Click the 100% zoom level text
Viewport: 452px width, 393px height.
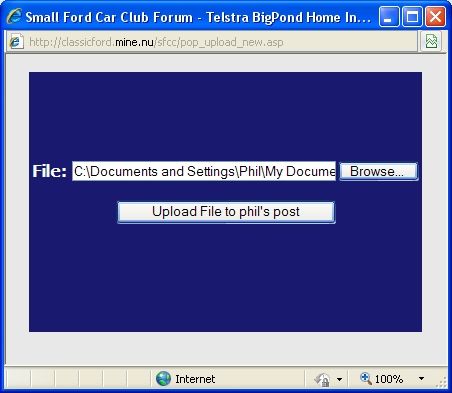(389, 379)
